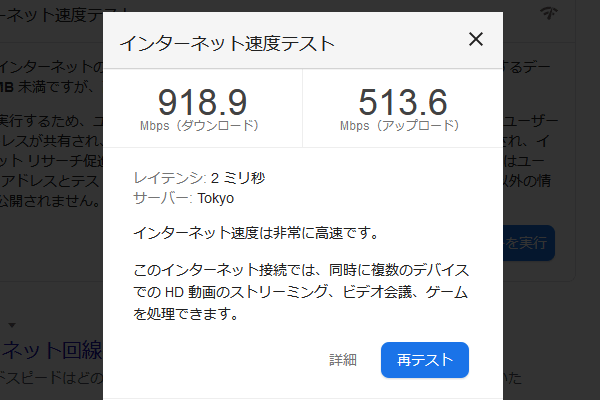Click the Mbps（ダウンロード）label
The image size is (600, 400).
coord(199,126)
